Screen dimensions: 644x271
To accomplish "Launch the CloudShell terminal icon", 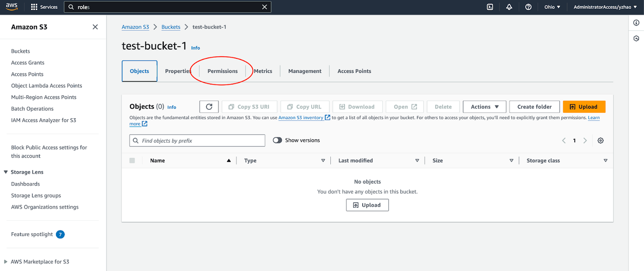I will click(x=490, y=7).
